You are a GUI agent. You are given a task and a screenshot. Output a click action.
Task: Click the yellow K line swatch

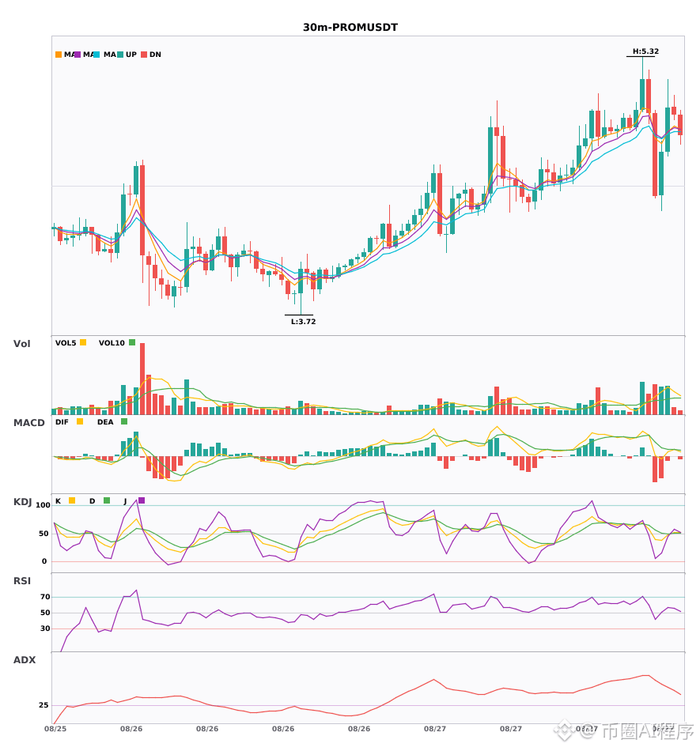click(x=72, y=500)
